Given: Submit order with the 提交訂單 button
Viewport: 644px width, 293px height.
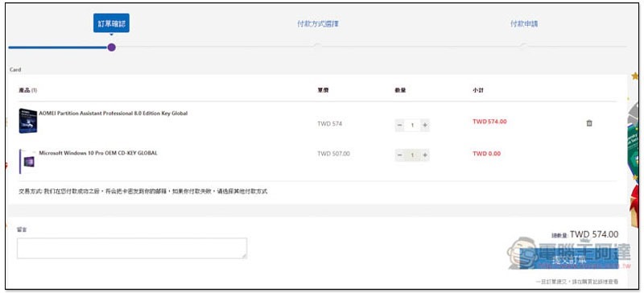Looking at the screenshot, I should tap(569, 259).
